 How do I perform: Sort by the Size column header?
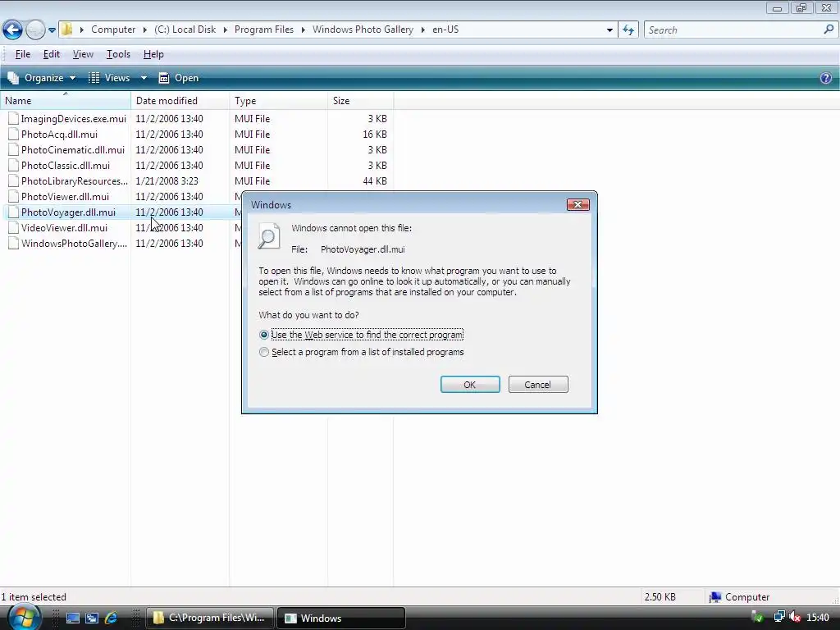(x=361, y=101)
